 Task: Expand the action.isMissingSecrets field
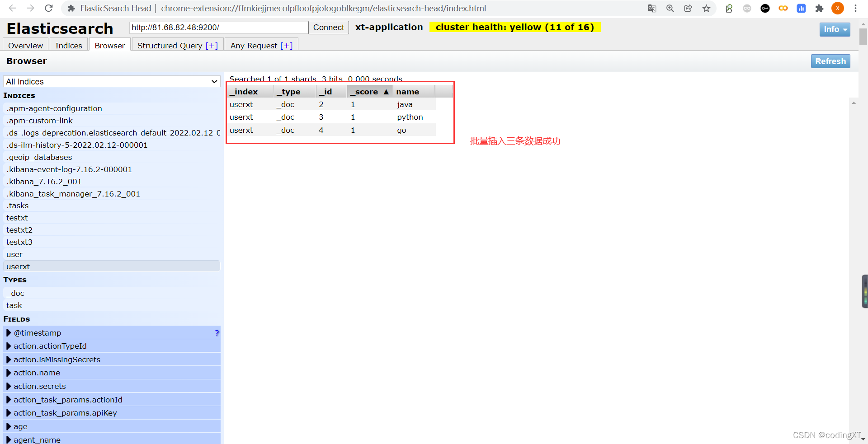click(9, 360)
